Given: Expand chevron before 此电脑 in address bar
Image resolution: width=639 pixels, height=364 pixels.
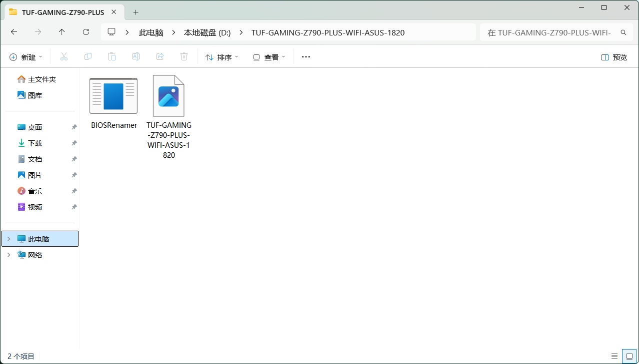Looking at the screenshot, I should coord(127,32).
